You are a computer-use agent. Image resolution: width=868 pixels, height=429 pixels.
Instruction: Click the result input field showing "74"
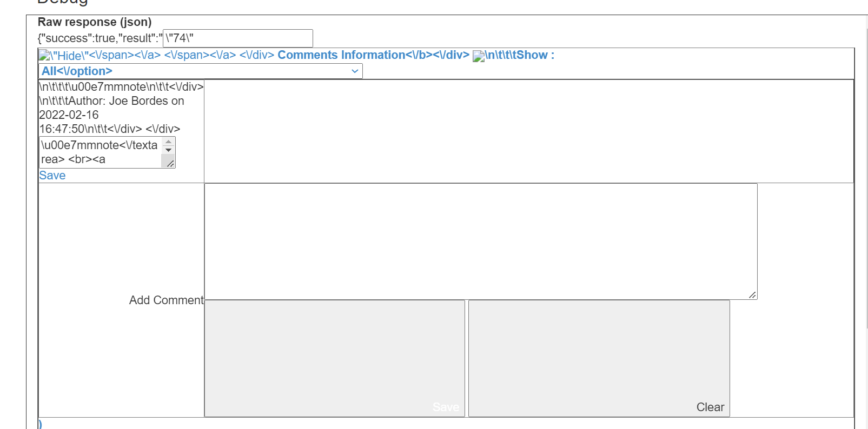click(237, 38)
